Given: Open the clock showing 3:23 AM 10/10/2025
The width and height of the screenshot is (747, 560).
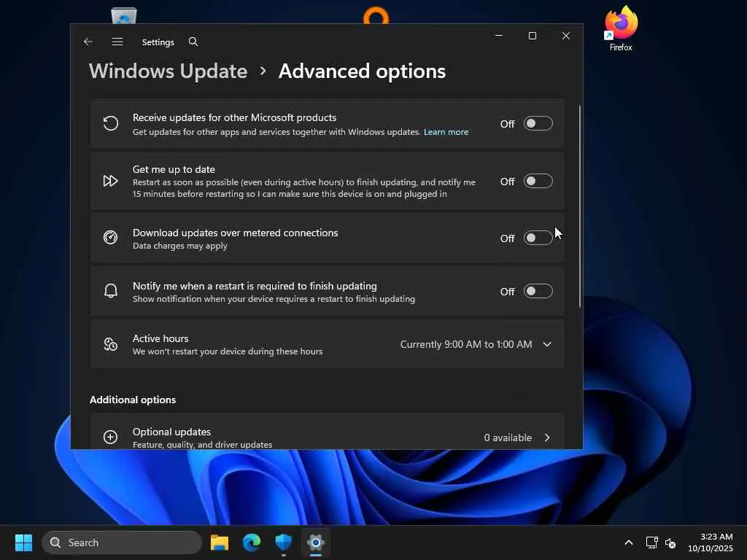Looking at the screenshot, I should click(711, 542).
